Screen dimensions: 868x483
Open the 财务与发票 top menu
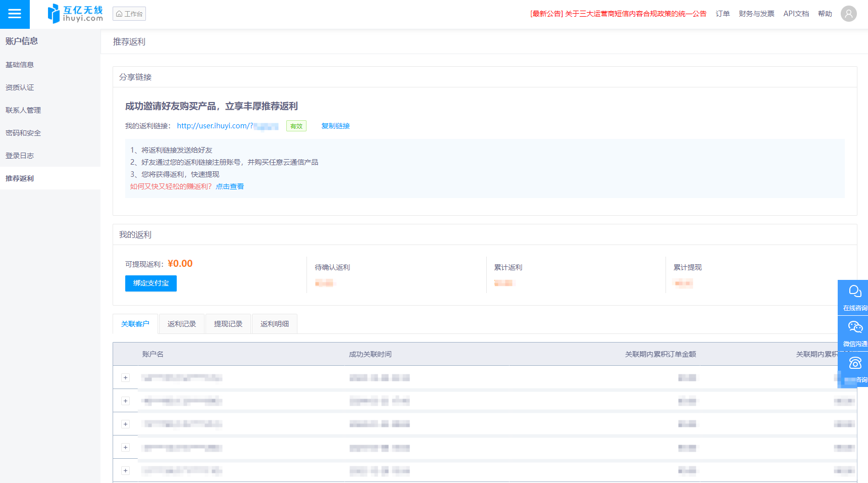pos(756,14)
